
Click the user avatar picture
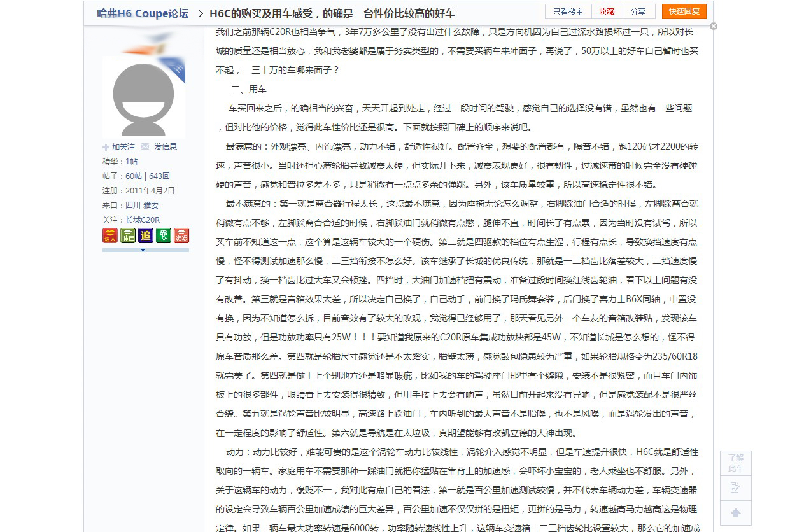coord(144,95)
